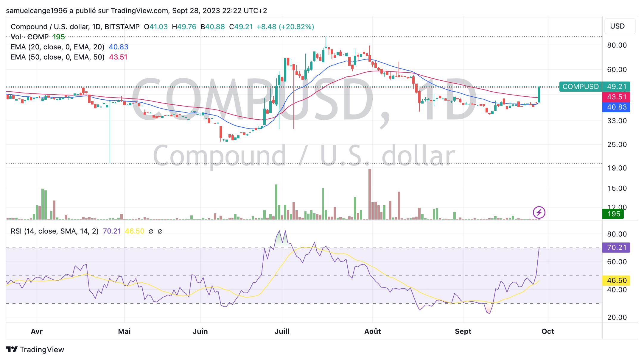Image resolution: width=644 pixels, height=360 pixels.
Task: Select the Vol · COMP indicator legend
Action: (x=29, y=37)
